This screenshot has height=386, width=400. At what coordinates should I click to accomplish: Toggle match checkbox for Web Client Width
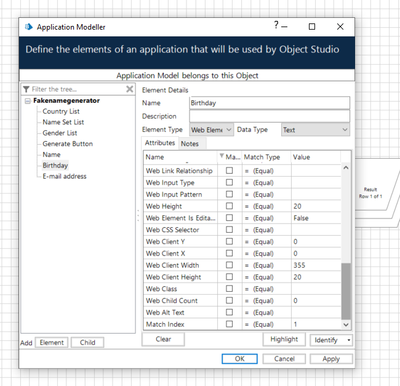(229, 265)
